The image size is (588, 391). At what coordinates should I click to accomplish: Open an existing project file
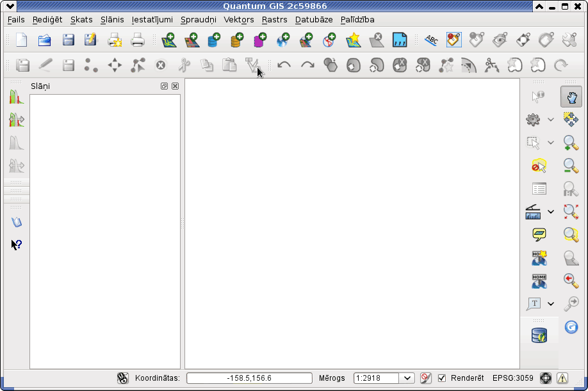45,40
